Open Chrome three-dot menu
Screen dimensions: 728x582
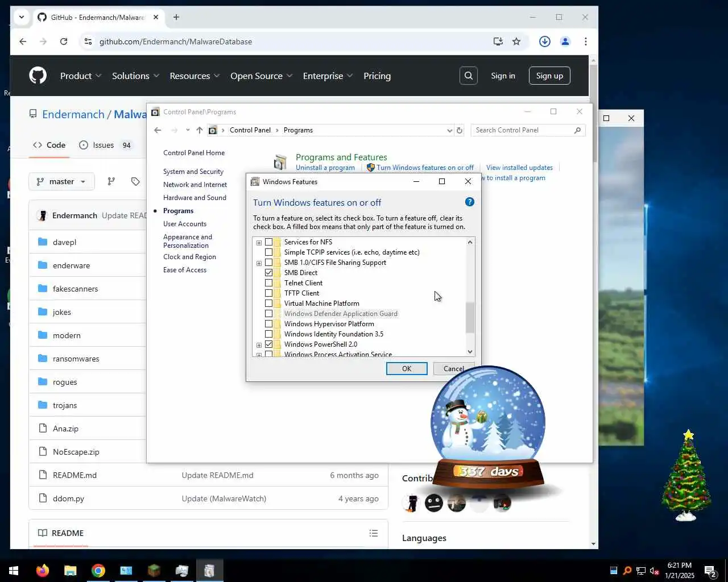coord(586,41)
